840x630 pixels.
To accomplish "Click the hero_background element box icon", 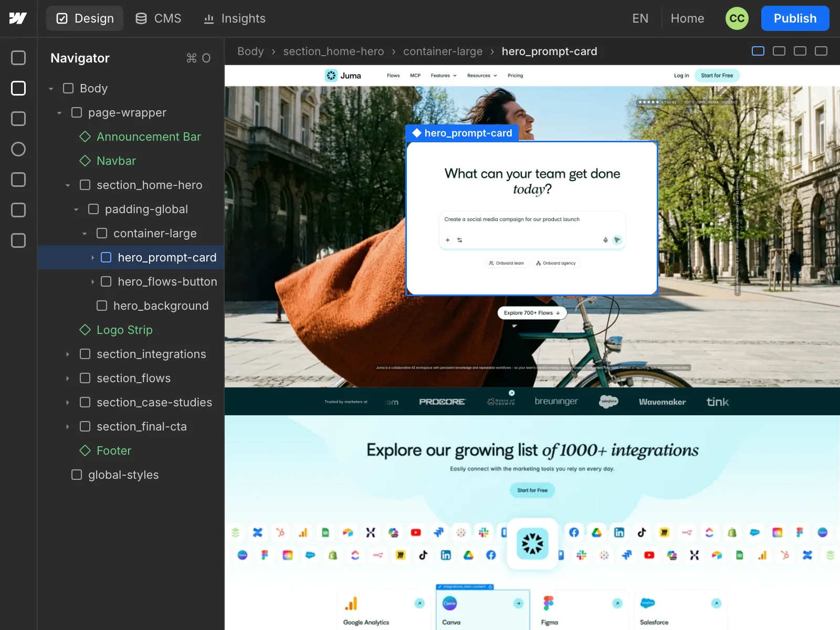I will click(102, 306).
